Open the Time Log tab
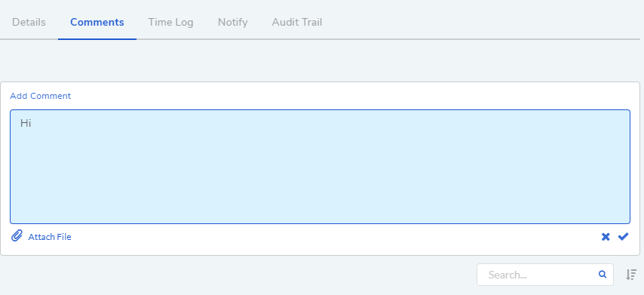Image resolution: width=644 pixels, height=295 pixels. tap(170, 22)
